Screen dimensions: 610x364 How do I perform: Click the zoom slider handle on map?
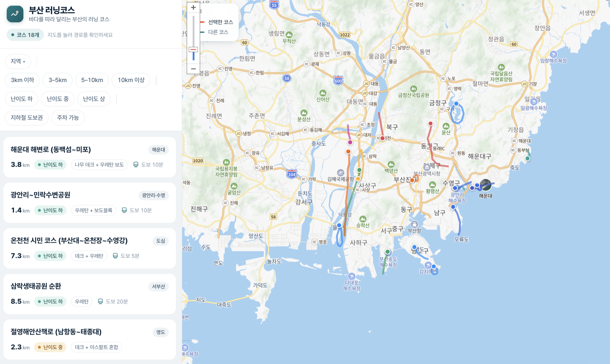click(x=193, y=49)
